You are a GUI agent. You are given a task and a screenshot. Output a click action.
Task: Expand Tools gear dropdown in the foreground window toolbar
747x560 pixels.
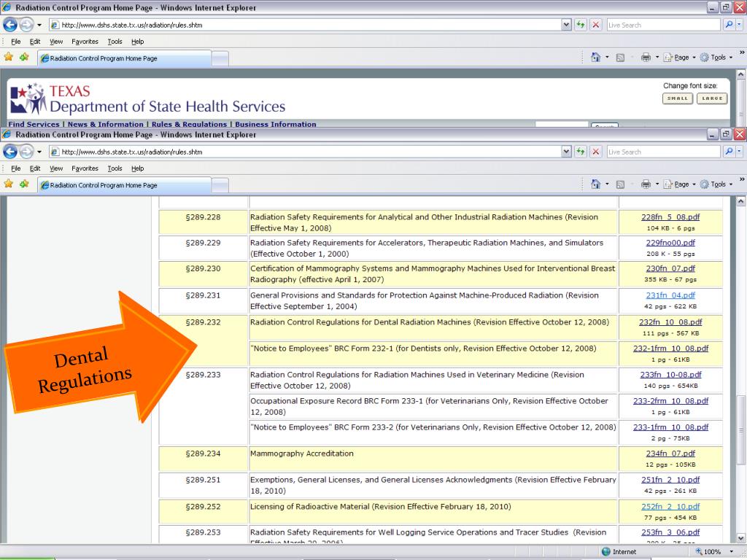pos(715,185)
